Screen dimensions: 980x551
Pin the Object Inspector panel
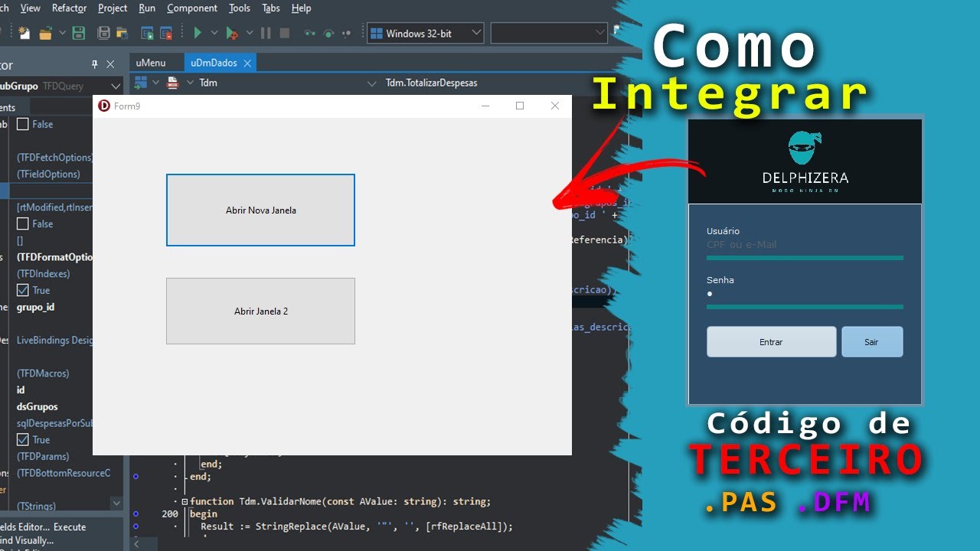(95, 64)
